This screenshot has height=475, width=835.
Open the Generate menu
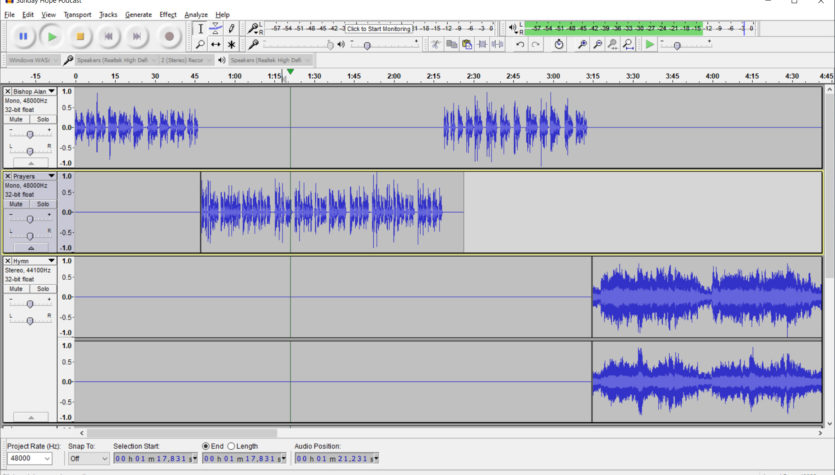point(138,15)
